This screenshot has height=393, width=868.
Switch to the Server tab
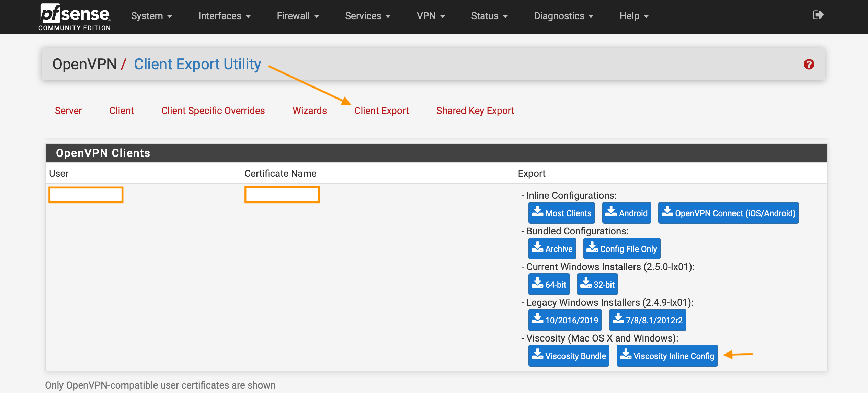(x=68, y=111)
